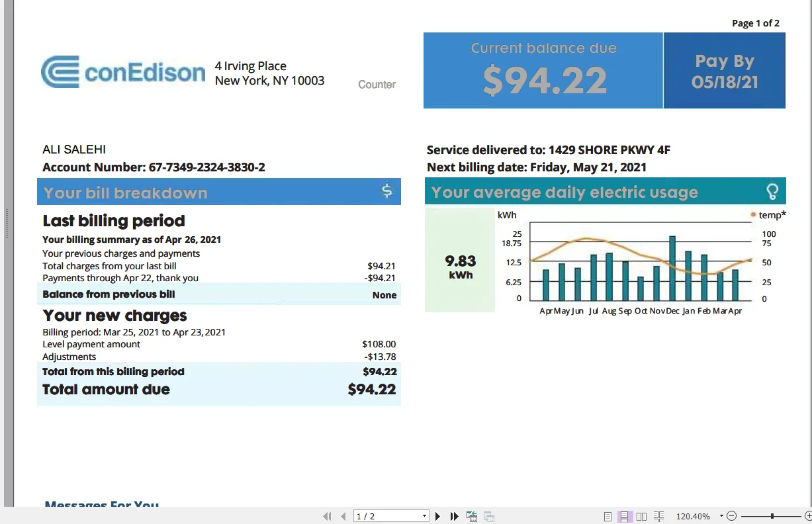Screen dimensions: 812x524
Task: Click the zoom in plus button
Action: point(808,516)
